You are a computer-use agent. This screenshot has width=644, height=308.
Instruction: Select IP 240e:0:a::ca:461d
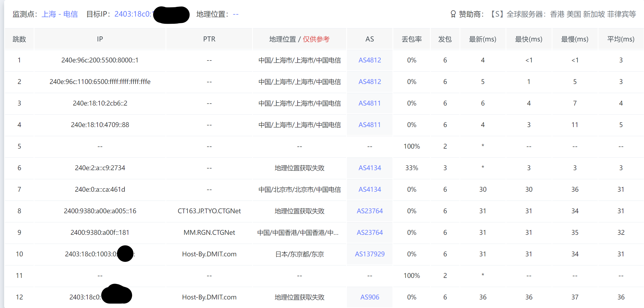coord(100,189)
